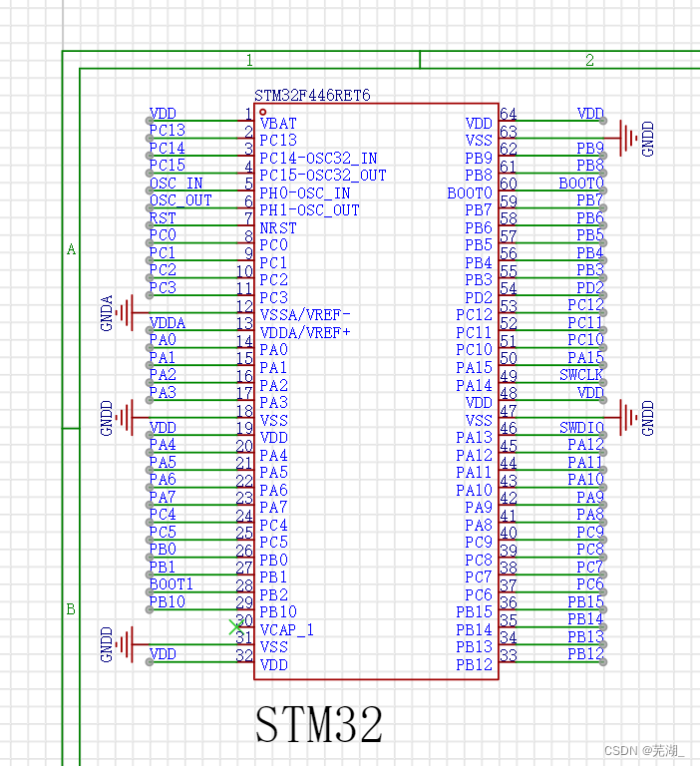Select the PA15 net label right of pin 50
Screen dimensions: 700x766
coord(585,358)
